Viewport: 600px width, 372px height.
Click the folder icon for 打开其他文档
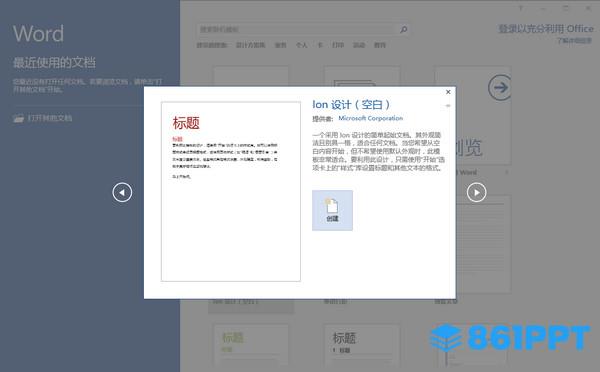point(18,118)
